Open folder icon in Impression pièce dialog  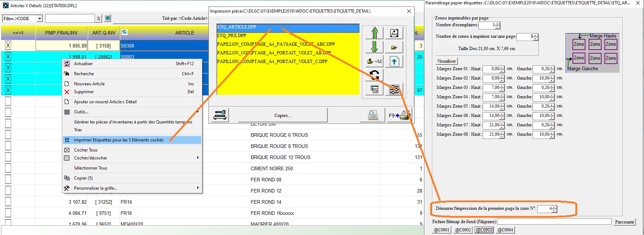tap(394, 47)
